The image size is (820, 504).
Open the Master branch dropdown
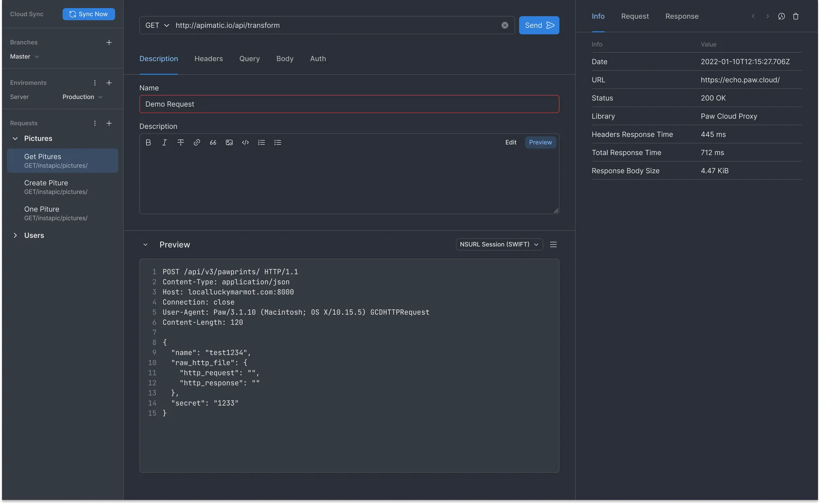[24, 57]
